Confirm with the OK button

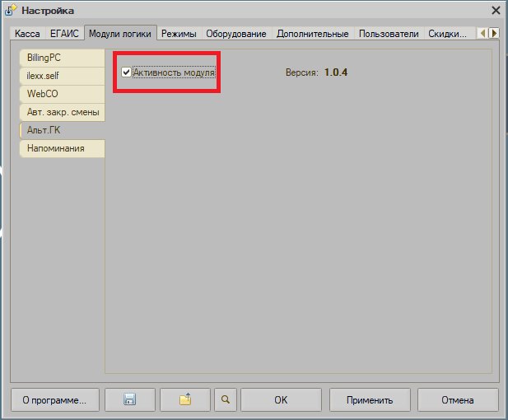tap(281, 399)
